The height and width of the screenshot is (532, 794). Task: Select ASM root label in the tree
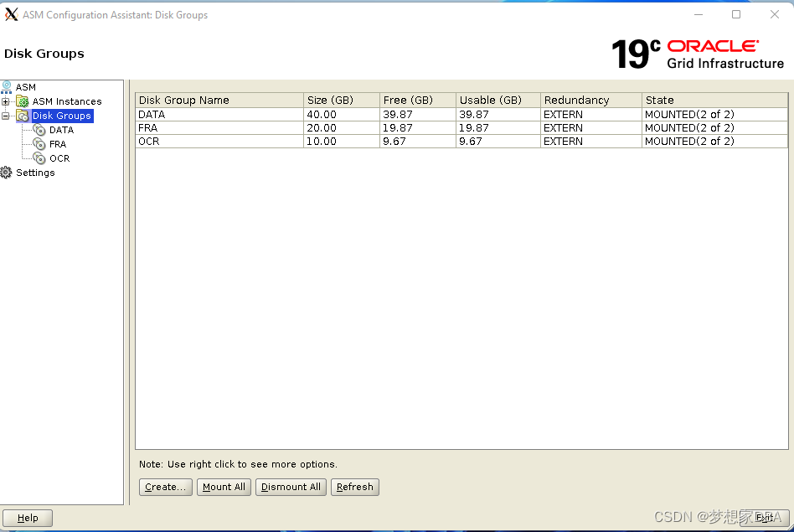point(26,87)
